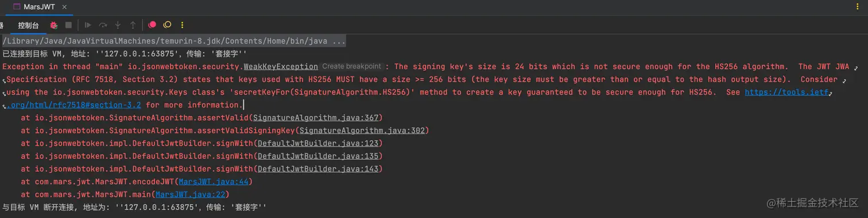Click the 已连接到目标 VM console line
The image size is (868, 218).
click(125, 54)
